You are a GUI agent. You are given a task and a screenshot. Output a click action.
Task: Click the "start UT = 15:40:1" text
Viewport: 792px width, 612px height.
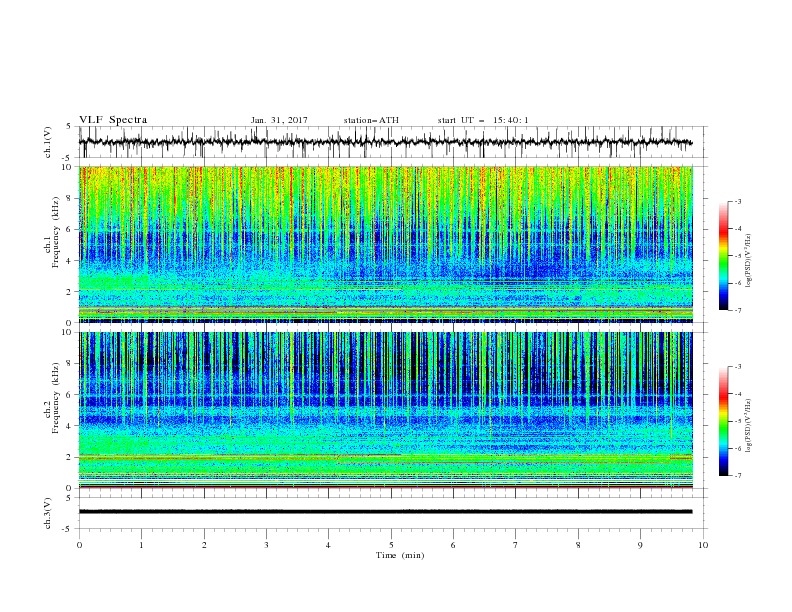pos(483,120)
